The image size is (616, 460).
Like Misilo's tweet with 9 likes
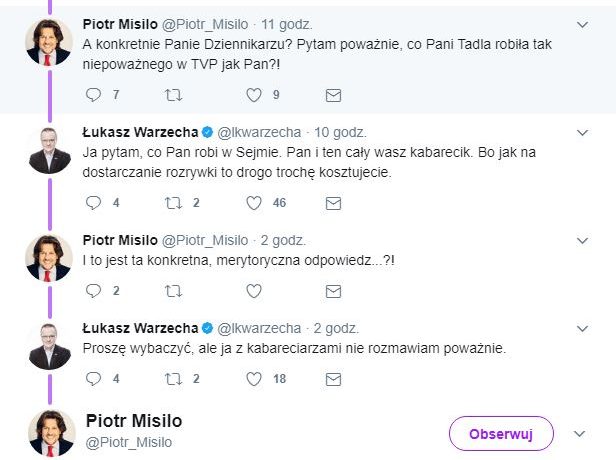(254, 95)
